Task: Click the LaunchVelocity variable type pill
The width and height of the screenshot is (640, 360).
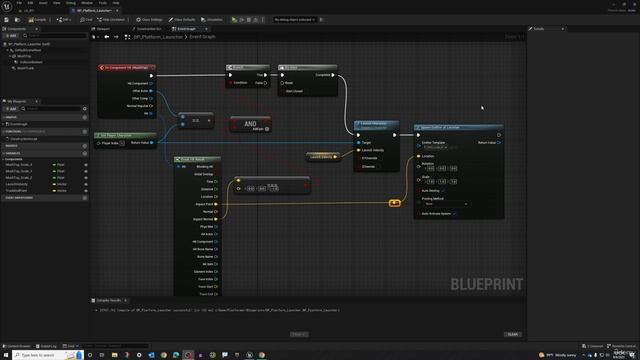Action: (54, 184)
